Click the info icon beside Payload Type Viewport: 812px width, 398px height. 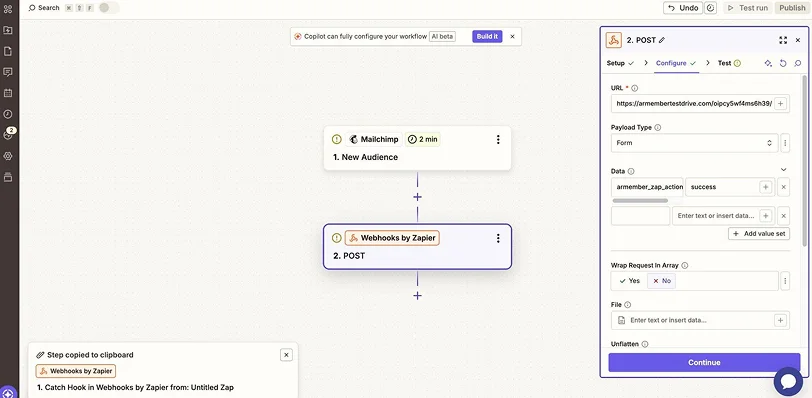(x=658, y=127)
